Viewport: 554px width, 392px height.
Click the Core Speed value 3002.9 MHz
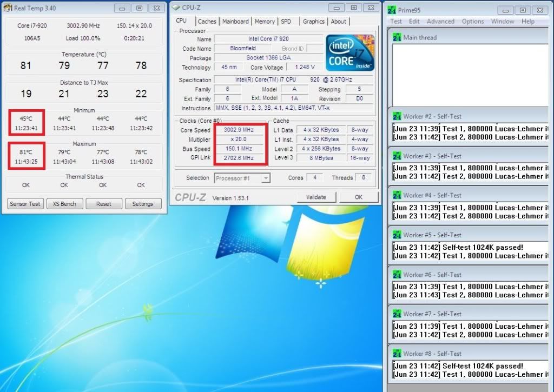[239, 130]
